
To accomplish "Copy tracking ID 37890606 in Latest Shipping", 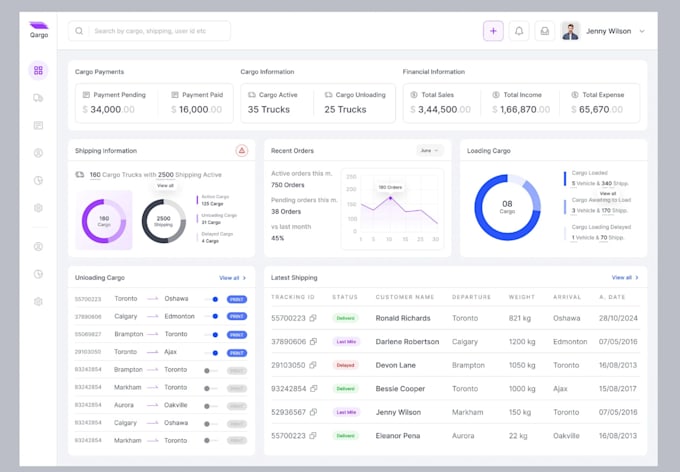I will [313, 342].
